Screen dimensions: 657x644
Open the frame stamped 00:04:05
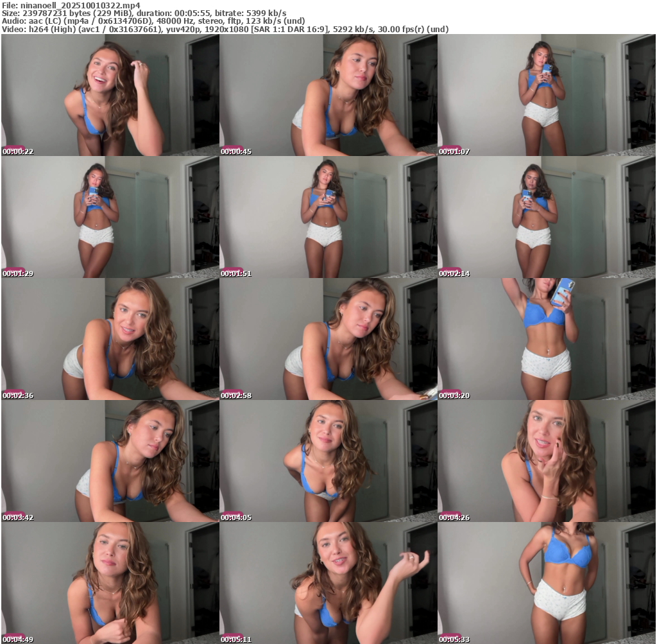point(328,461)
